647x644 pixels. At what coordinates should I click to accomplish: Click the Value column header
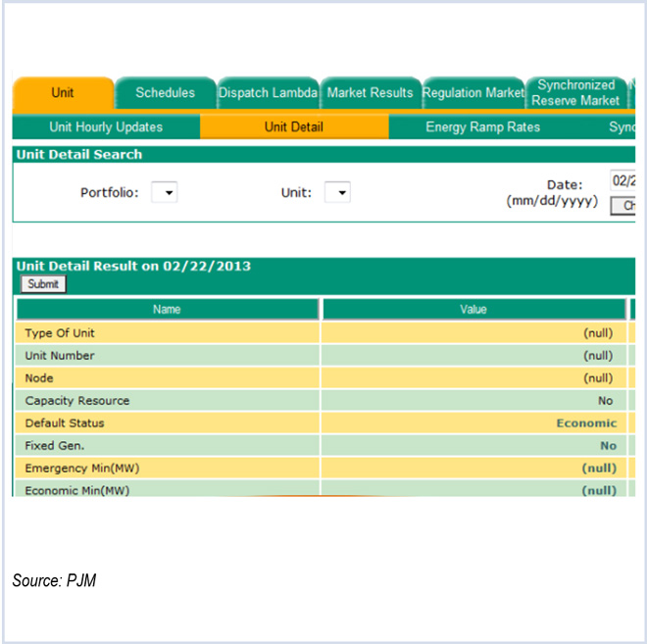click(x=473, y=310)
